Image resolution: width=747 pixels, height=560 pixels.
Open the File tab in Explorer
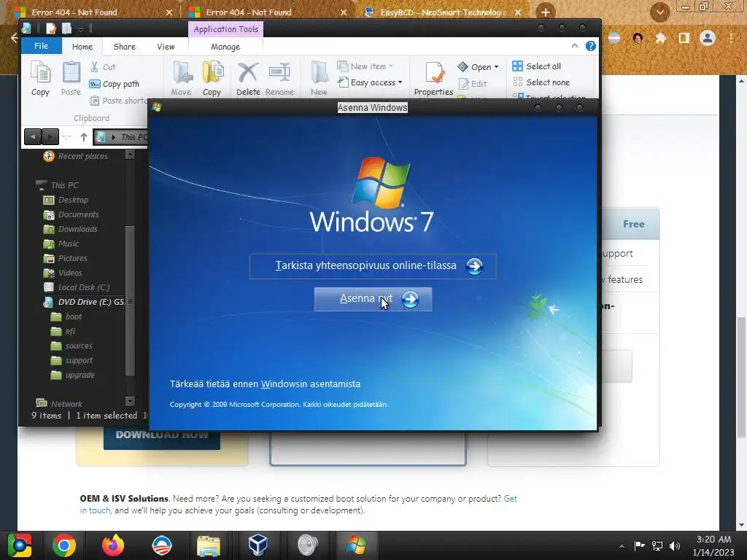[x=42, y=46]
